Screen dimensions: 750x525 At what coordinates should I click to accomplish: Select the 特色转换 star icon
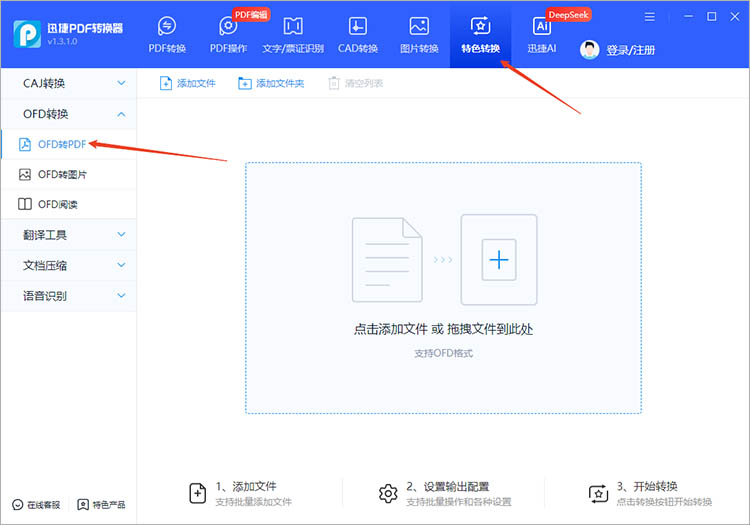pyautogui.click(x=480, y=26)
